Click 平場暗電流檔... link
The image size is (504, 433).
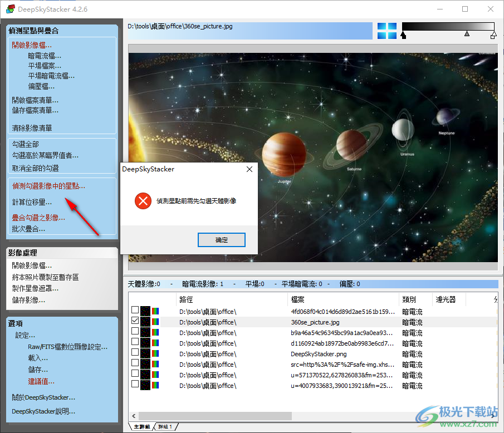pyautogui.click(x=51, y=76)
